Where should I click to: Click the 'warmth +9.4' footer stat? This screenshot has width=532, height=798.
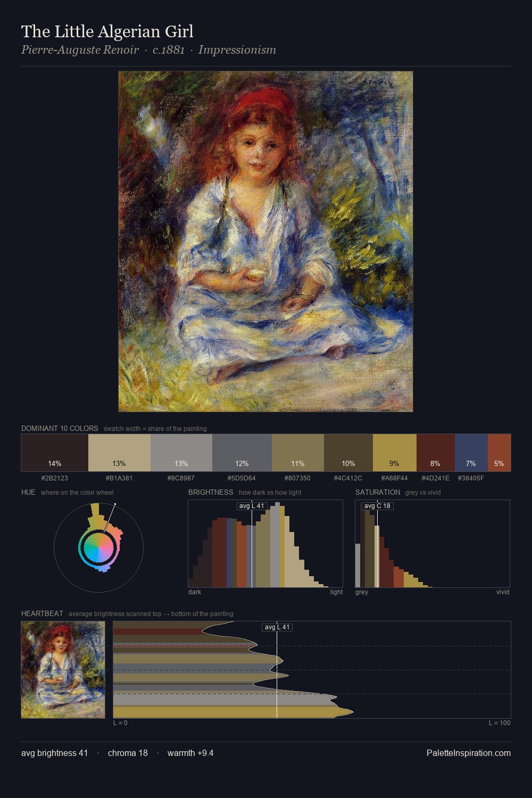click(x=190, y=753)
